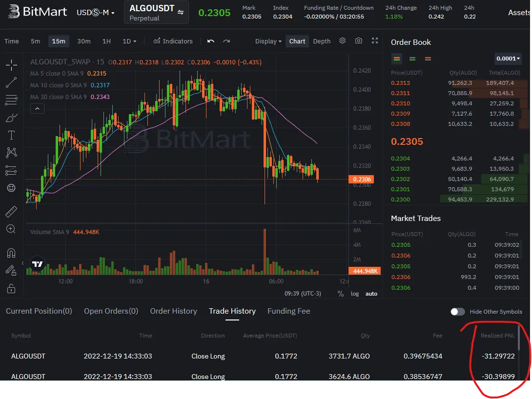Collapse the left drawing toolbar arrow
This screenshot has width=532, height=399.
click(23, 263)
